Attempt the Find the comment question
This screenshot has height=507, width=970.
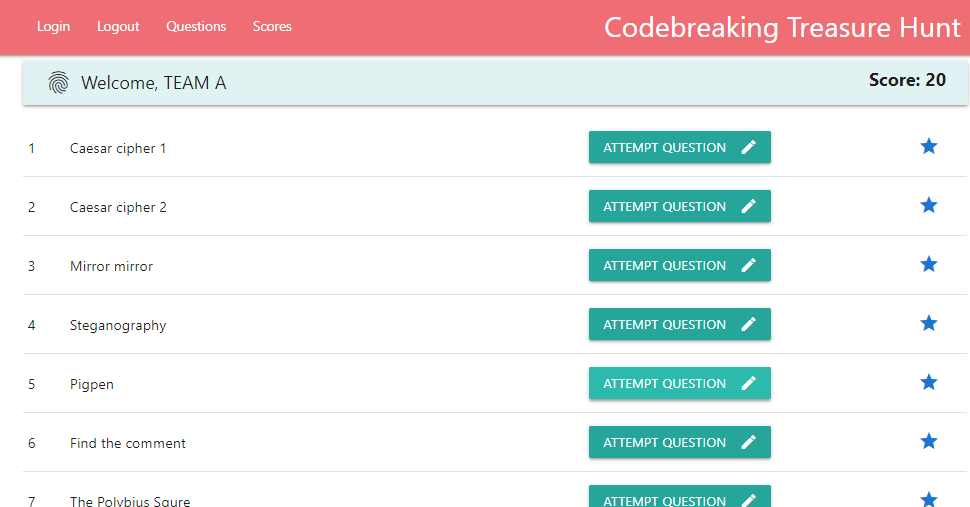(x=680, y=442)
